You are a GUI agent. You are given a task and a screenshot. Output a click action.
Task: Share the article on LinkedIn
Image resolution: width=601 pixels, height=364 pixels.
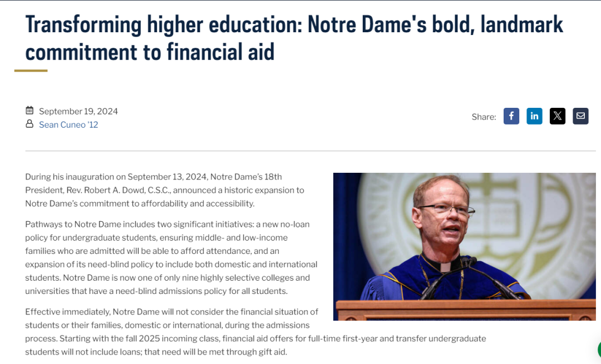click(x=534, y=116)
